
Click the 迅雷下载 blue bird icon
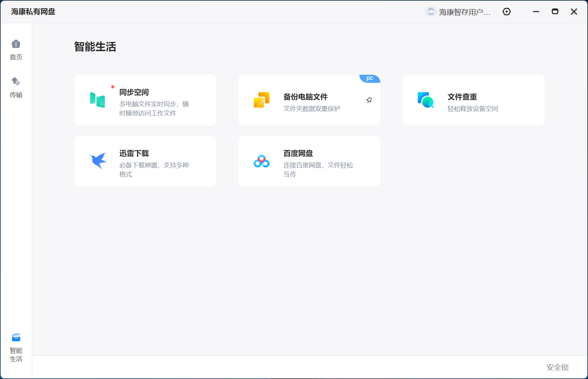click(x=98, y=161)
